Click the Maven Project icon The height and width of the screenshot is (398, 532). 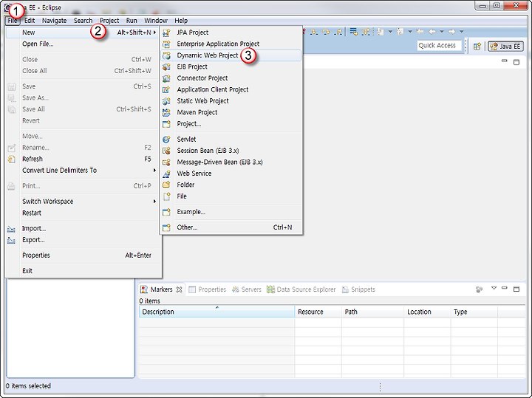click(x=166, y=112)
